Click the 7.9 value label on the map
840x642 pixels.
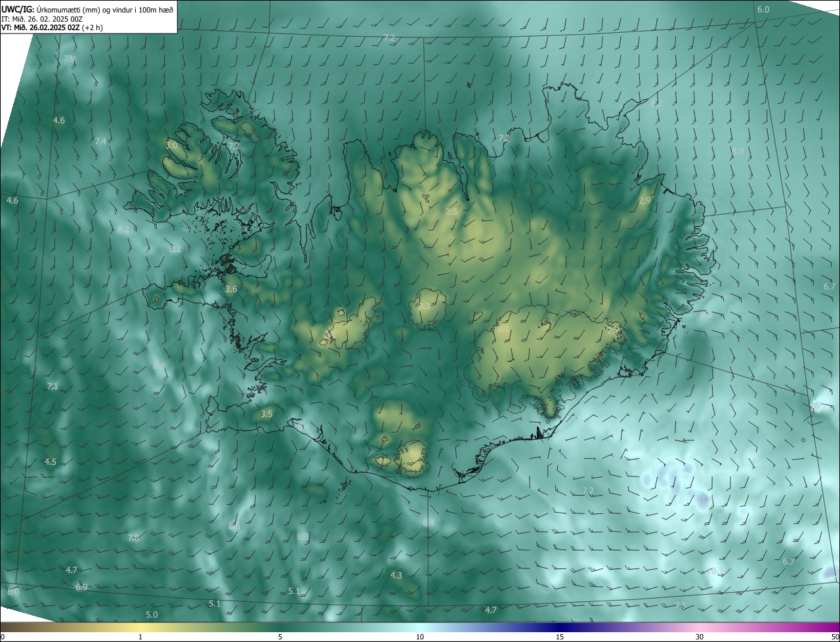click(x=69, y=59)
